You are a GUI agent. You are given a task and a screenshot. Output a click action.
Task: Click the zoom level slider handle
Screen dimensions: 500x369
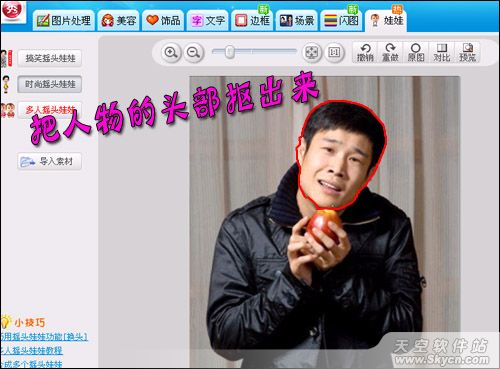click(x=230, y=52)
